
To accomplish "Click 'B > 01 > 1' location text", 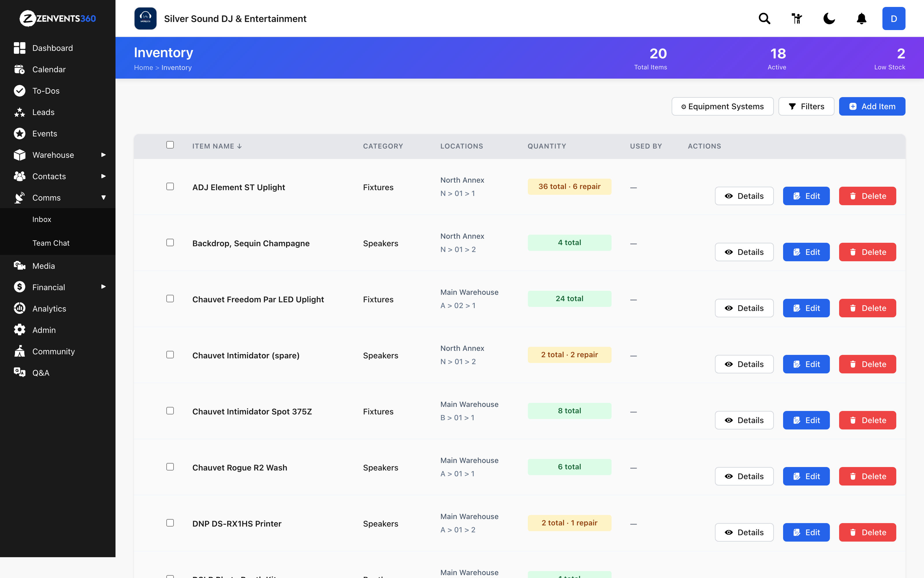I will (x=457, y=418).
